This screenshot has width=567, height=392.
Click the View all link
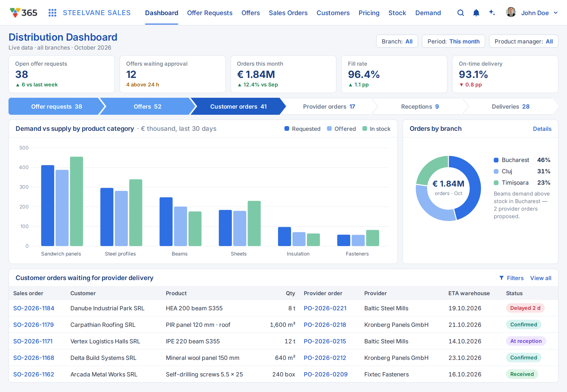tap(541, 278)
